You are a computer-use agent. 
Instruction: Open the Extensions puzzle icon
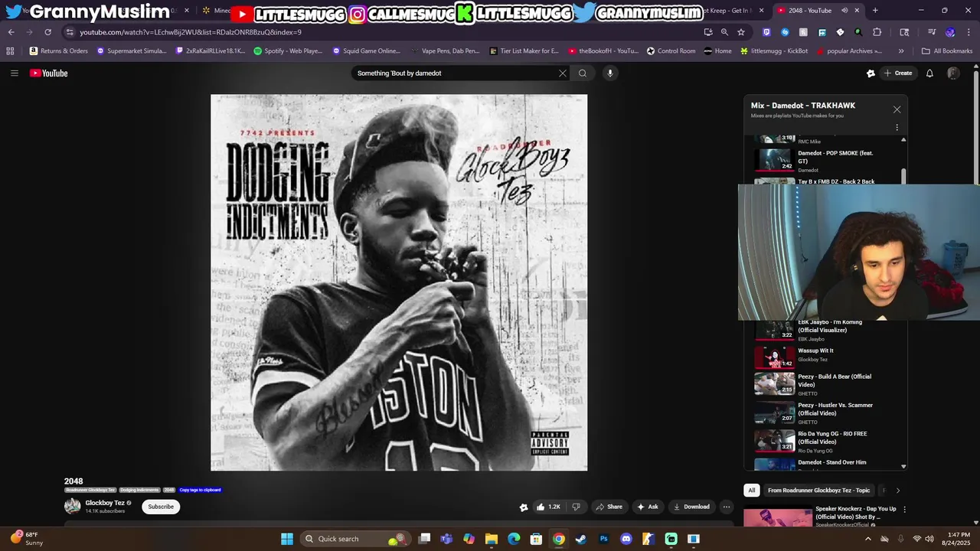click(877, 32)
